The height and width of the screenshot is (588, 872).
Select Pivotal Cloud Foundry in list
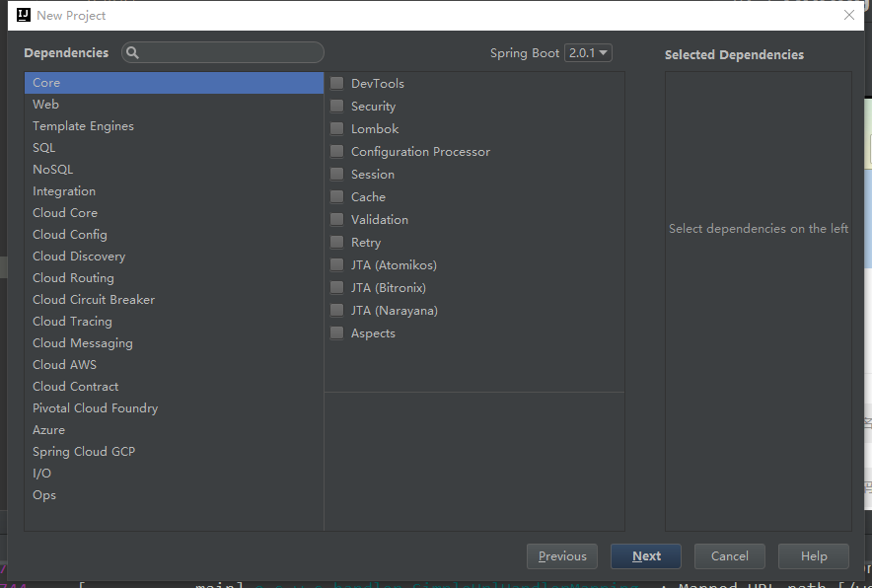tap(95, 408)
